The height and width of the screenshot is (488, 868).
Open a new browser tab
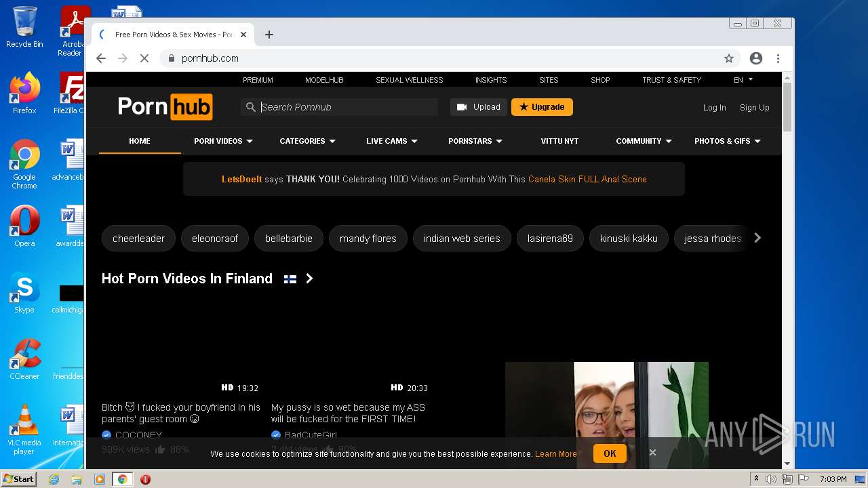[269, 35]
